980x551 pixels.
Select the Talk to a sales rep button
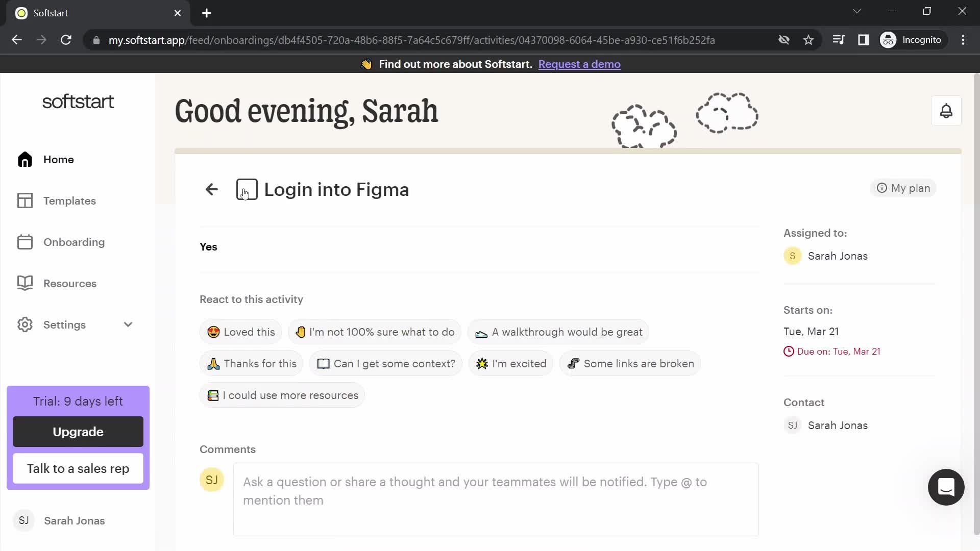pos(78,468)
